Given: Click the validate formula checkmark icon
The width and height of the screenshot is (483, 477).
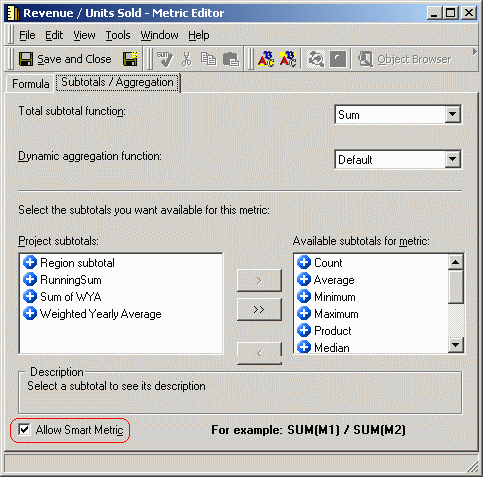Looking at the screenshot, I should [165, 59].
